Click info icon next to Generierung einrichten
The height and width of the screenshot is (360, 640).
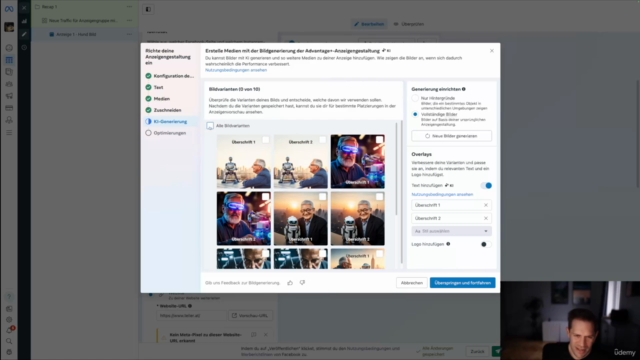pyautogui.click(x=464, y=89)
